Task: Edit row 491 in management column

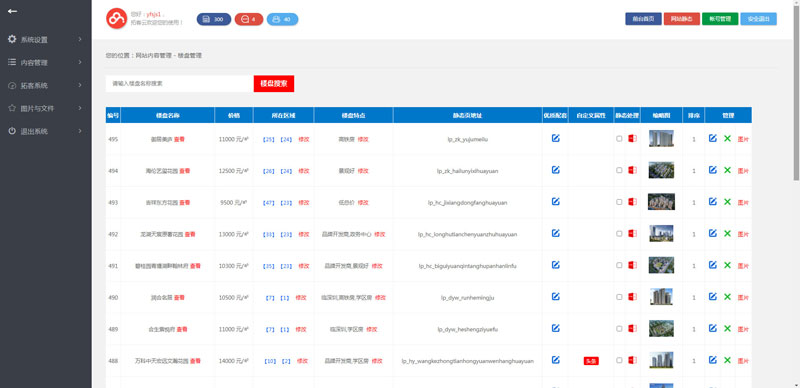Action: pos(713,265)
